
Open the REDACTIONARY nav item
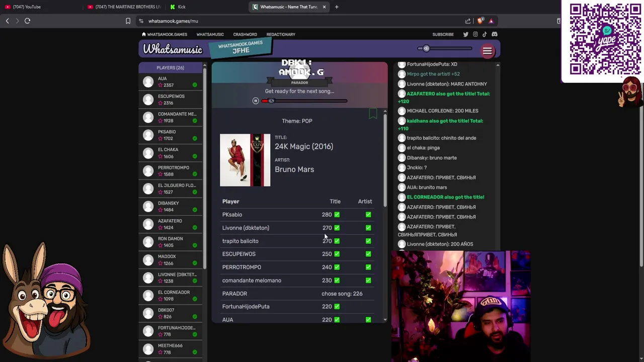coord(281,35)
